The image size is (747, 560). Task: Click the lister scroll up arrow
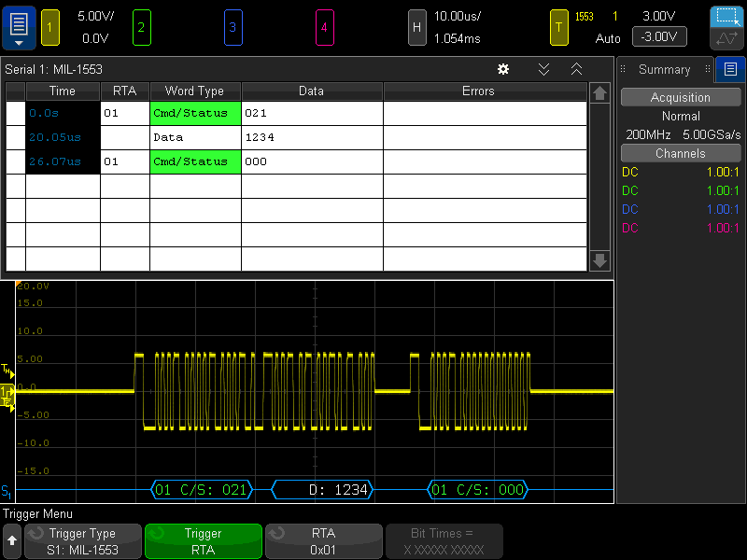pos(599,92)
